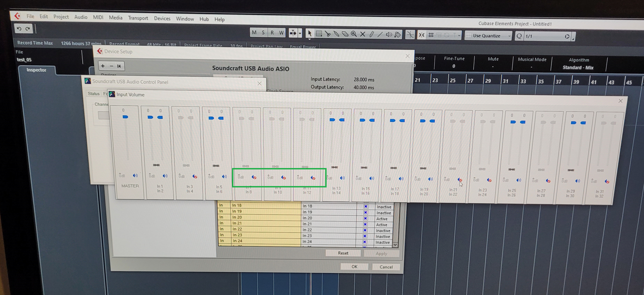Adjust the In 29 volume fader
Viewport: 644px width, 295px height.
click(x=574, y=122)
